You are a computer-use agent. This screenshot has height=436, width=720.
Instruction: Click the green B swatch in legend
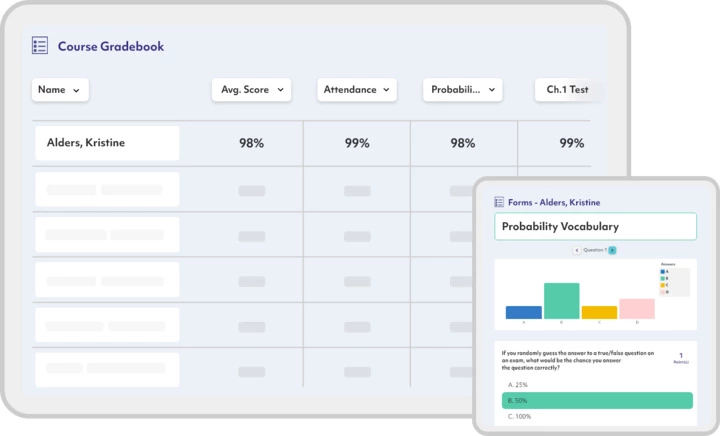[x=664, y=277]
